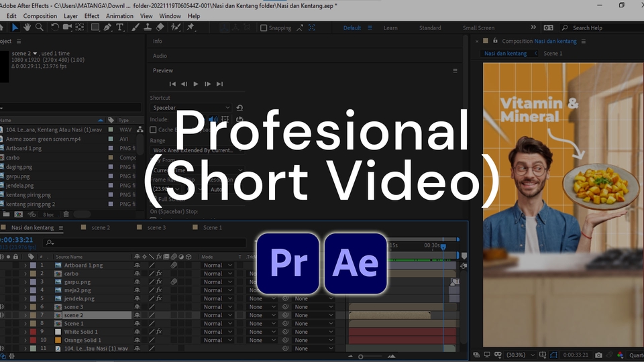Switch to Learn workspace

pos(390,28)
